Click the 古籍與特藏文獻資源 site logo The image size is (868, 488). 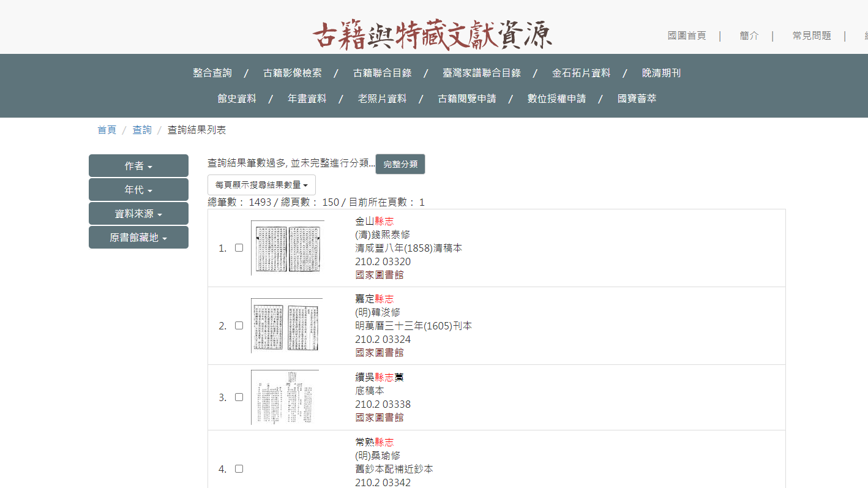[432, 35]
